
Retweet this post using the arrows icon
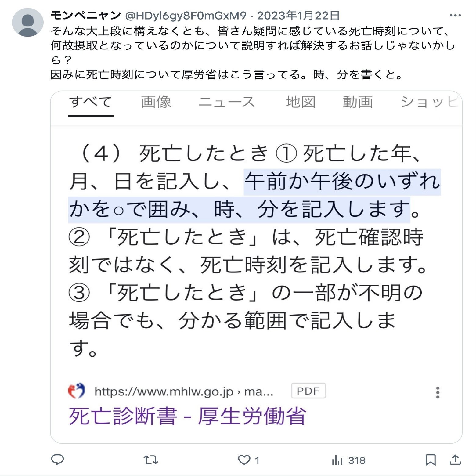tap(151, 460)
